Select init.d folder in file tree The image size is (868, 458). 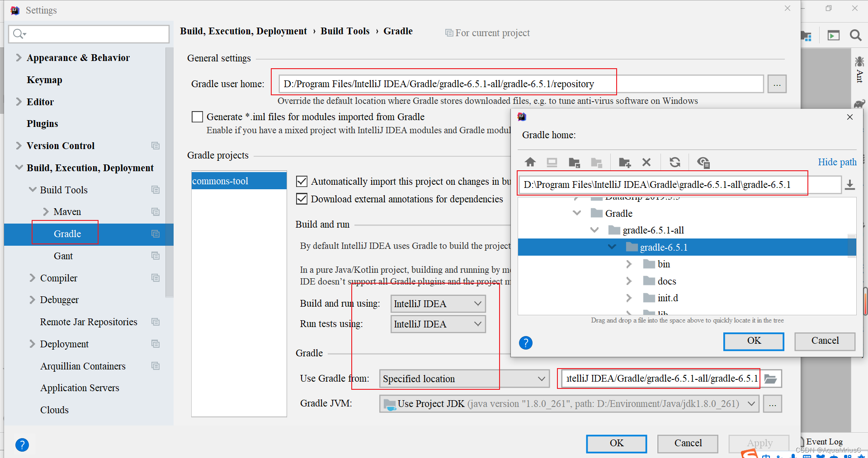tap(668, 298)
